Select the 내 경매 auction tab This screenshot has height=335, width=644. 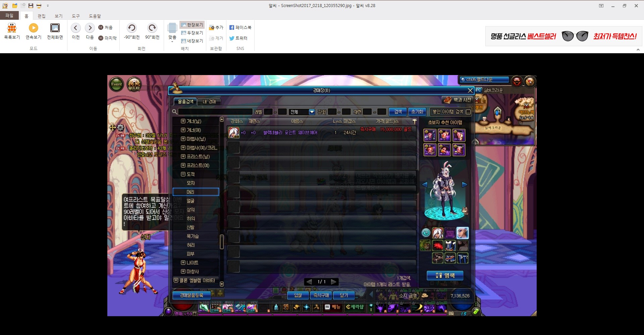tap(209, 102)
